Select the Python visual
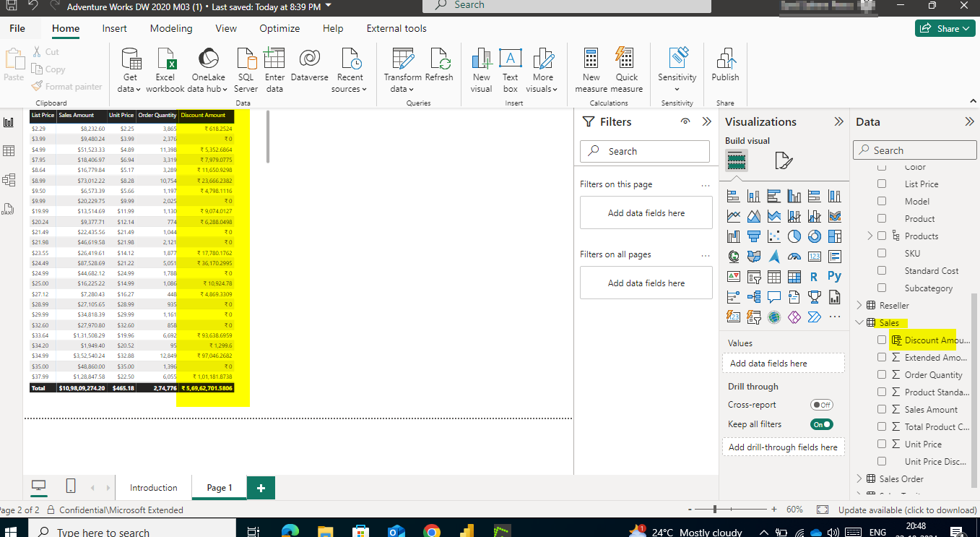The width and height of the screenshot is (980, 537). pos(834,277)
